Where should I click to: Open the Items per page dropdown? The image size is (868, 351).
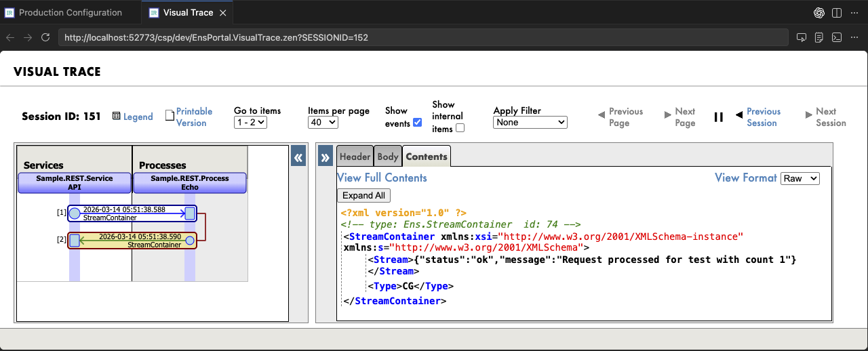coord(323,123)
